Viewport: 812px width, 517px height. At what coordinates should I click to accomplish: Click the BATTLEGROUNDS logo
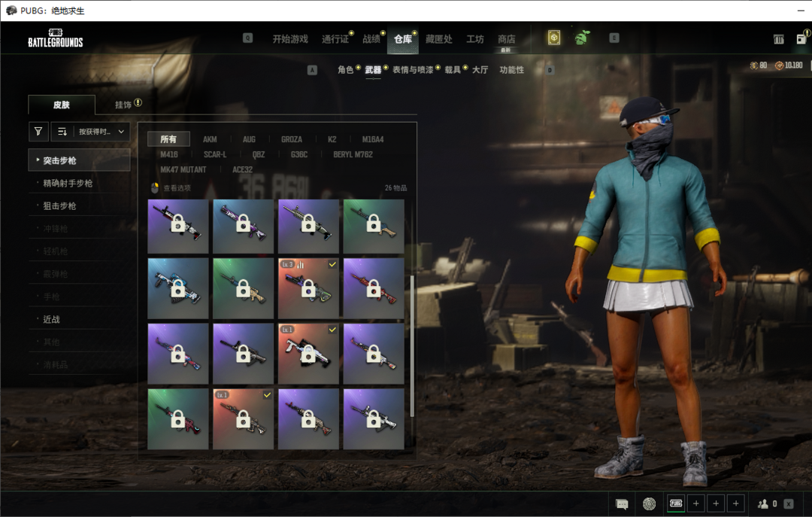(56, 38)
